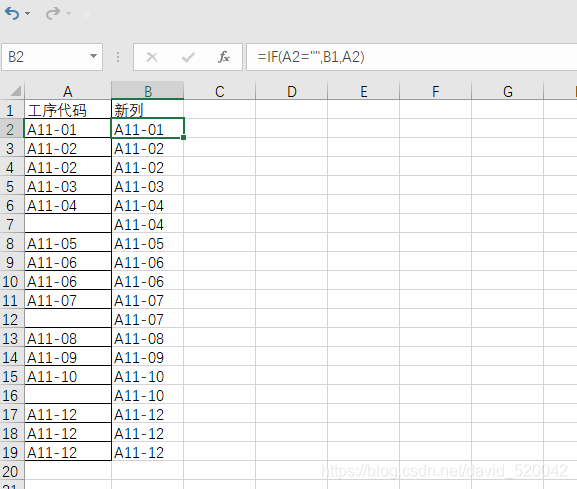Click cell A11 containing A11-07
577x489 pixels.
pos(68,300)
